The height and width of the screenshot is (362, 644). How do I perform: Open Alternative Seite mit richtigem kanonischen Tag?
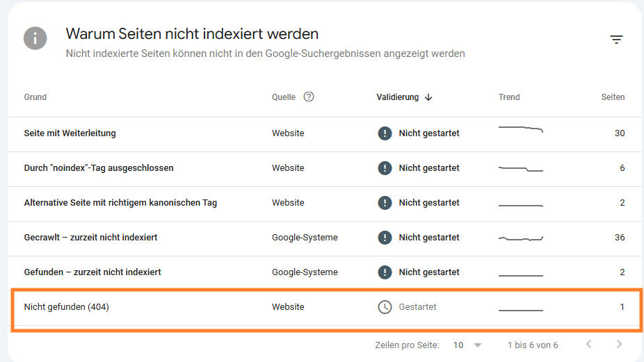pyautogui.click(x=120, y=203)
